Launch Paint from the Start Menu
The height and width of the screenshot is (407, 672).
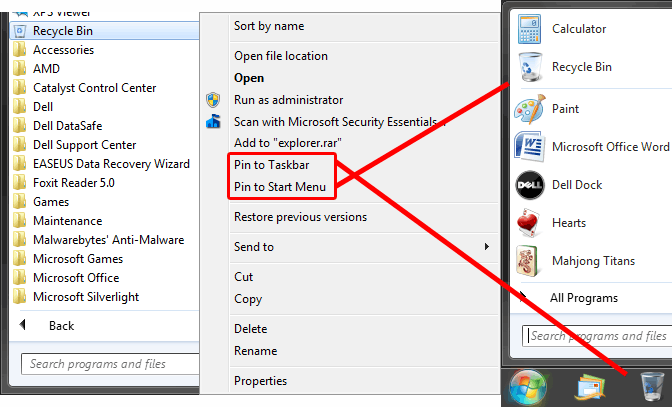[x=529, y=108]
